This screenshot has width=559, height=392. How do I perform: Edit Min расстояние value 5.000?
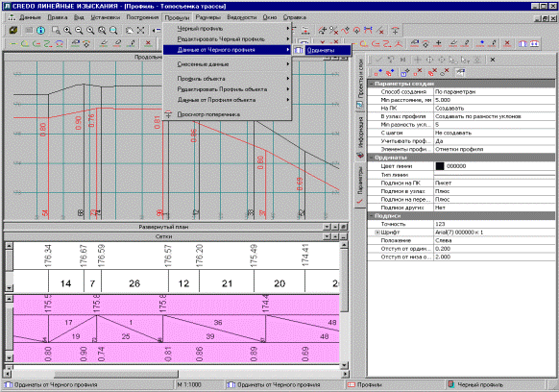(494, 100)
